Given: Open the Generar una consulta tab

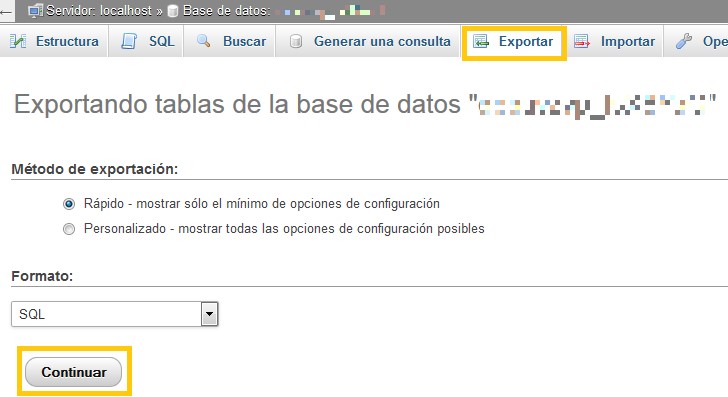Looking at the screenshot, I should [x=368, y=41].
